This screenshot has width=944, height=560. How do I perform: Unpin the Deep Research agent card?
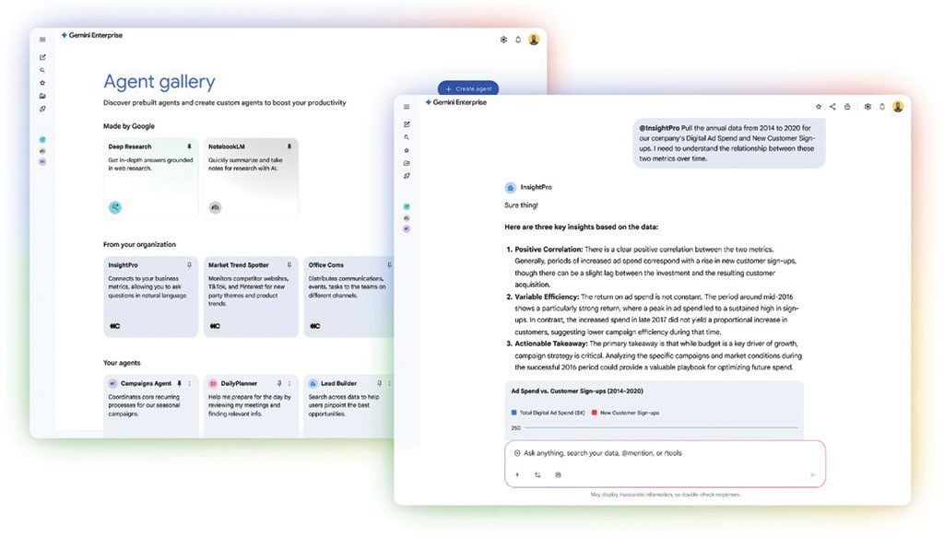[x=189, y=146]
